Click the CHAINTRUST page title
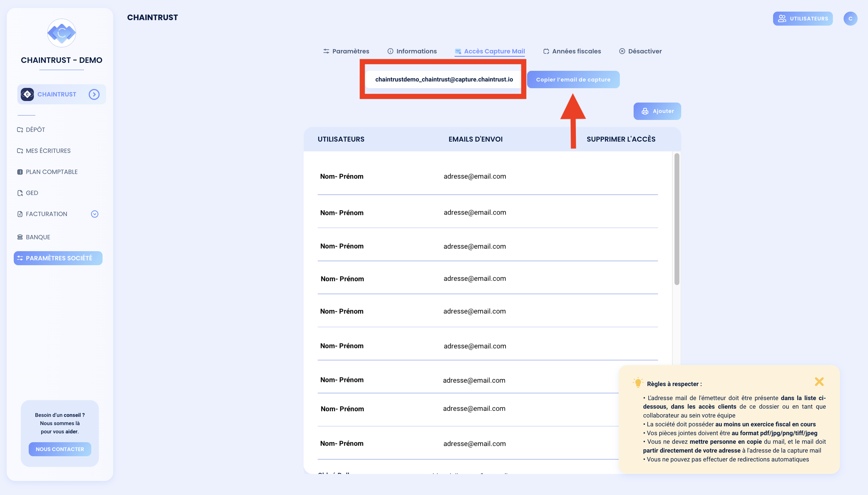This screenshot has height=495, width=868. click(152, 17)
